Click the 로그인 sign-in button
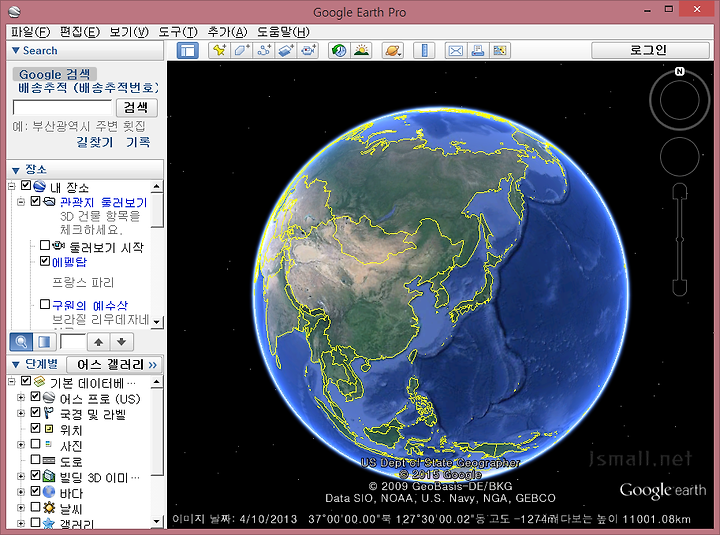The width and height of the screenshot is (720, 535). pyautogui.click(x=650, y=50)
